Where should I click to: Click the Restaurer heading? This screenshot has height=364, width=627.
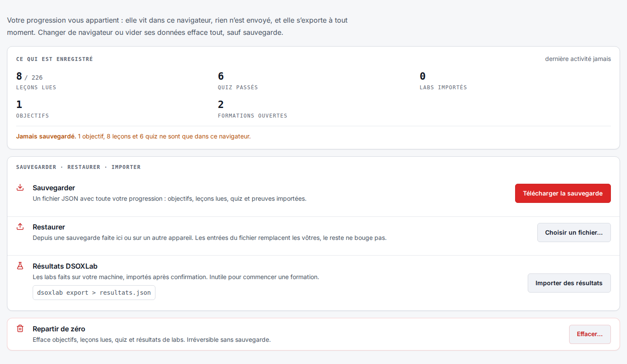[x=49, y=227]
